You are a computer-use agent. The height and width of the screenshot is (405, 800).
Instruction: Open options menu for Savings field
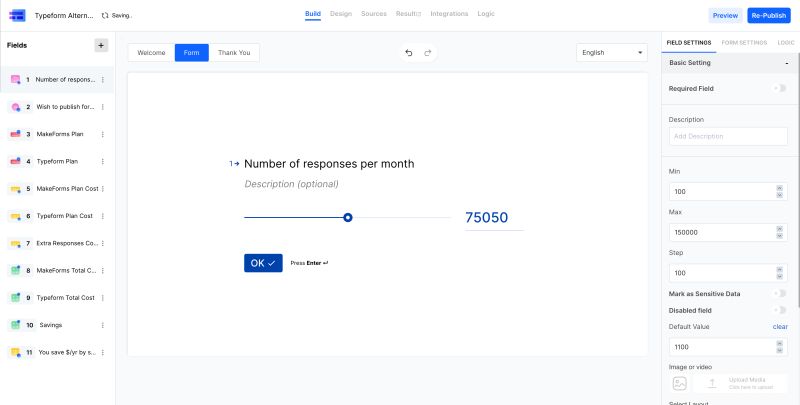click(x=103, y=325)
